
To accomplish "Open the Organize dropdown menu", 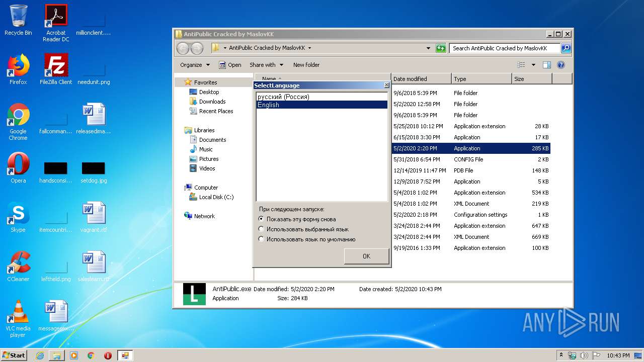I will click(195, 65).
